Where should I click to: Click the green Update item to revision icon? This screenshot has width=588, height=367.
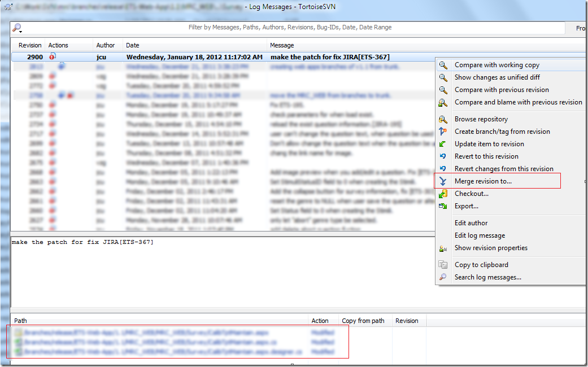(x=443, y=144)
